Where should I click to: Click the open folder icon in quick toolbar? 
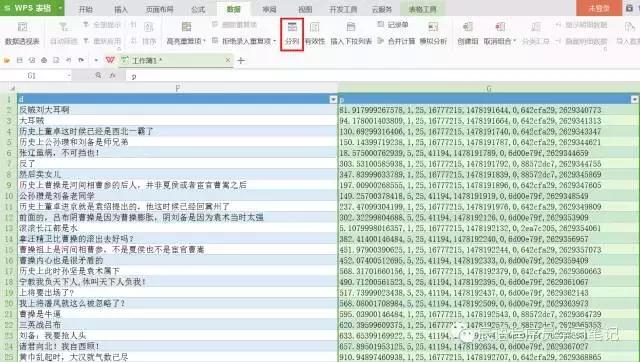(x=7, y=60)
